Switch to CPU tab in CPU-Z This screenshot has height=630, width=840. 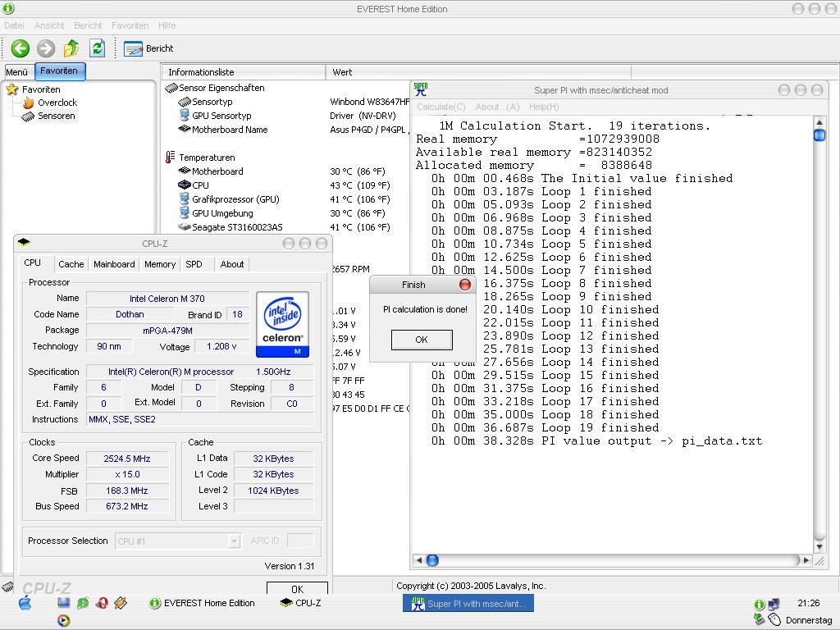33,262
